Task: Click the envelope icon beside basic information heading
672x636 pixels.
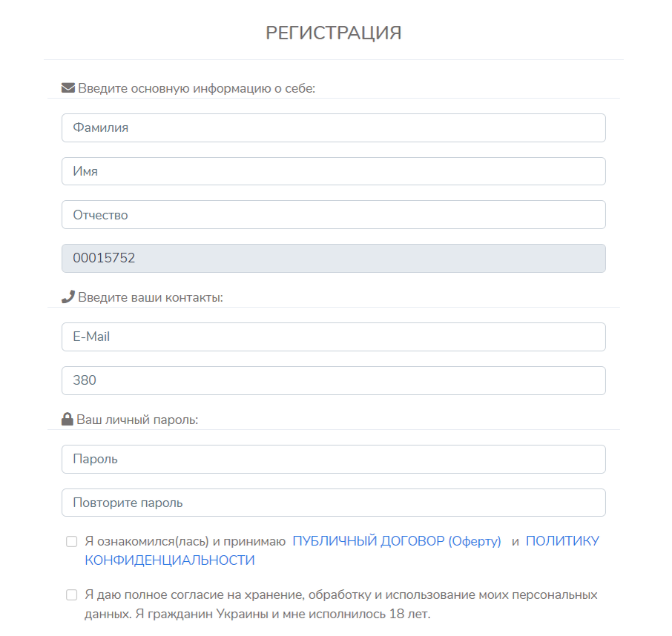Action: pos(68,88)
